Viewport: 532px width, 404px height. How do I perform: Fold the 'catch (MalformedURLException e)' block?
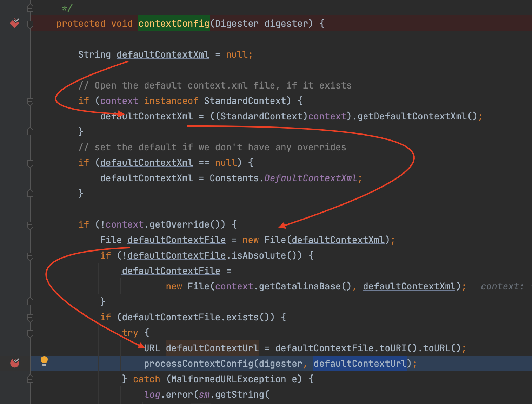pos(30,379)
